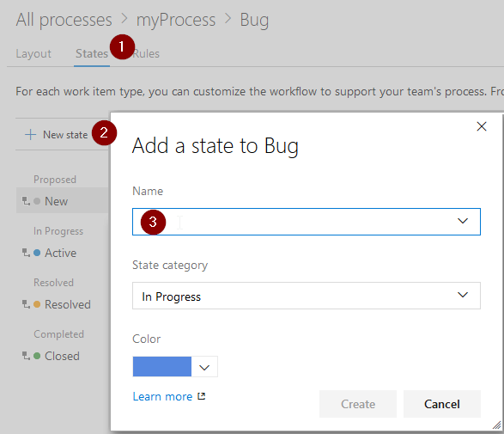504x434 pixels.
Task: Click the hierarchy icon beside Closed state
Action: (x=26, y=356)
